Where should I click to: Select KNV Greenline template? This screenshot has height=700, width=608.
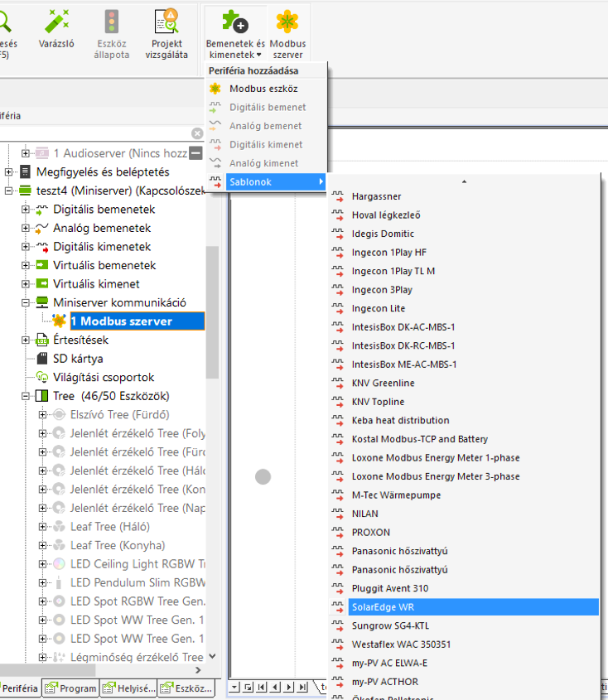click(464, 383)
